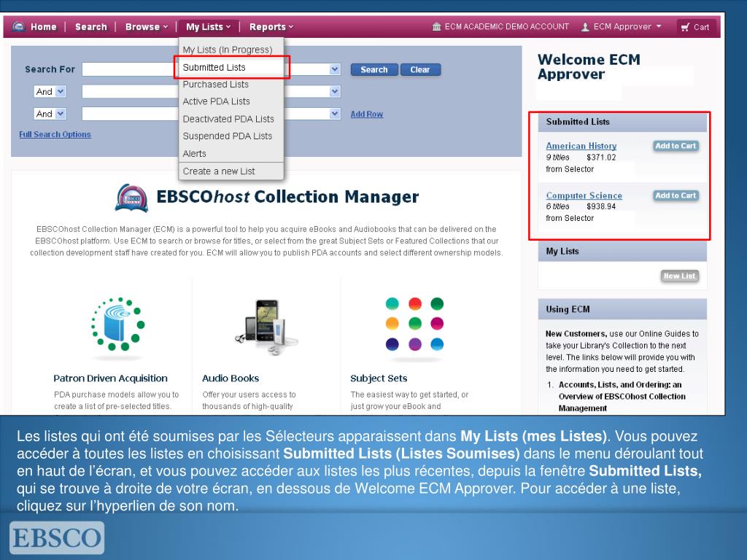Click the Add Row link

367,114
